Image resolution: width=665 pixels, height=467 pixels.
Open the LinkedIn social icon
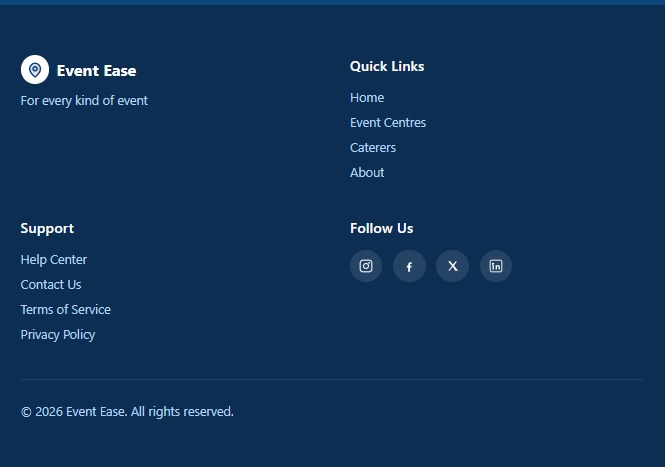pyautogui.click(x=496, y=266)
